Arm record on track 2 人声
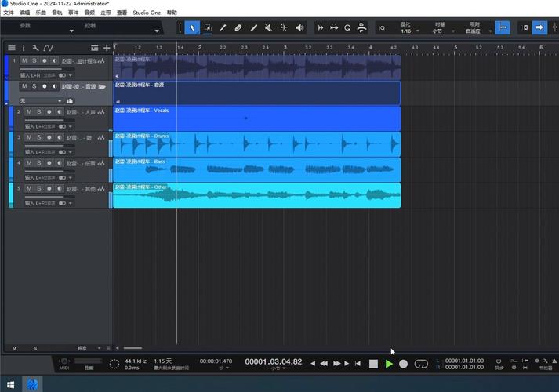559x392 pixels. [x=49, y=112]
